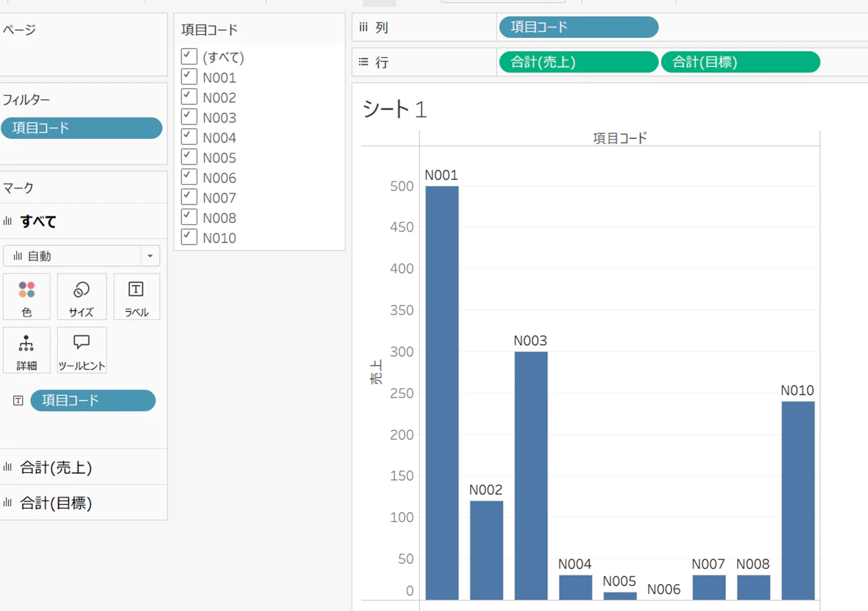Uncheck the N006 filter checkbox

pos(189,177)
